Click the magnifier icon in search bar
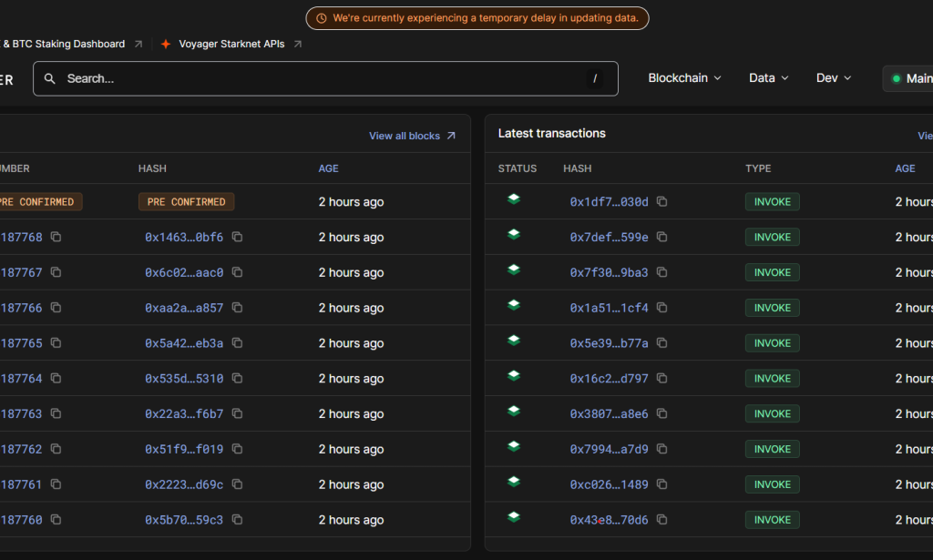Viewport: 933px width, 560px height. [50, 79]
